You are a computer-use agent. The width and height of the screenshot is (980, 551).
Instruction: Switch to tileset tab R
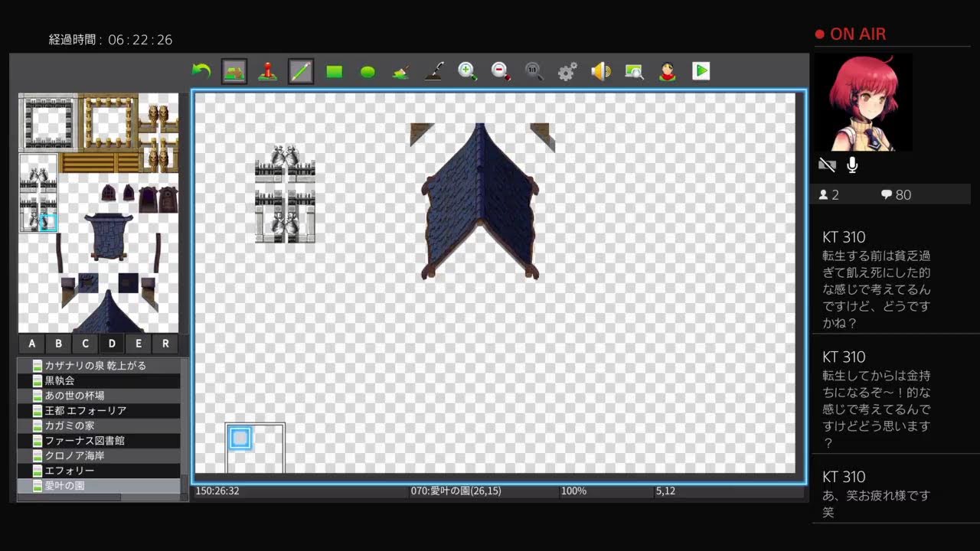(165, 344)
